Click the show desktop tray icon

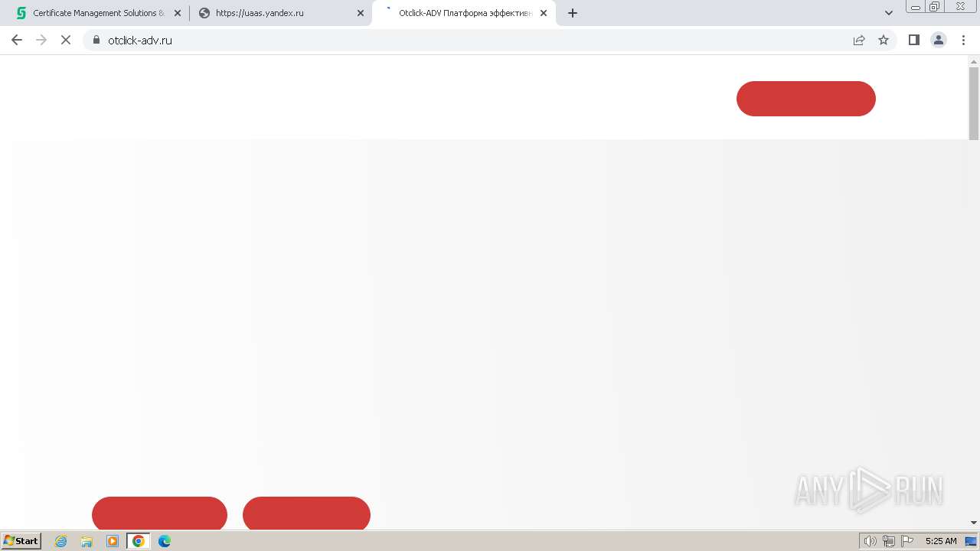[x=971, y=541]
